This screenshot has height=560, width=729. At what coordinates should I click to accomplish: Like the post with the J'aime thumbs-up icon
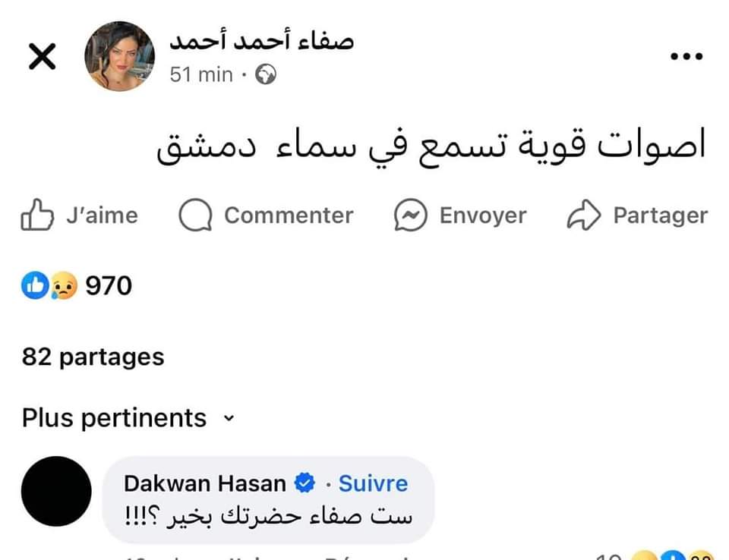coord(36,216)
